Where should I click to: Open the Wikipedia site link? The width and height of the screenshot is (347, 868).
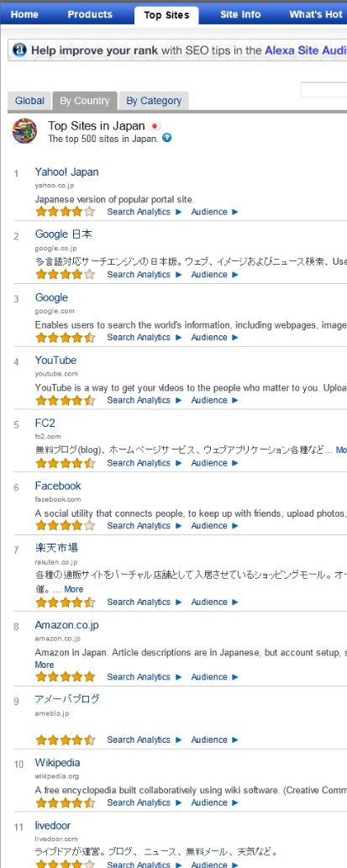tap(58, 763)
